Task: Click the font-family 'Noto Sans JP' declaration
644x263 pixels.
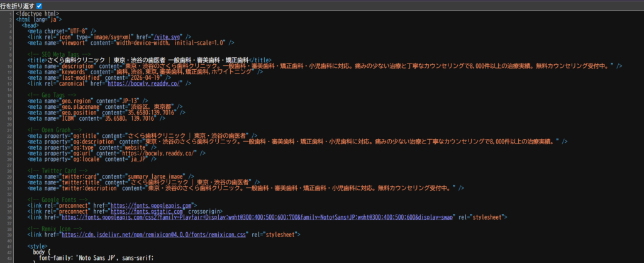Action: [x=96, y=257]
